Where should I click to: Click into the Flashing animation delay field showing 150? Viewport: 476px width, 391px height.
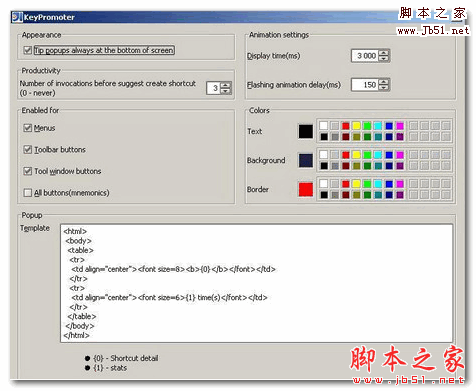click(365, 85)
